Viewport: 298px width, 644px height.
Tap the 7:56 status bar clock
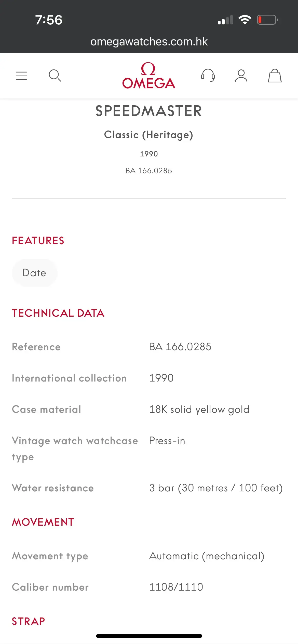coord(49,20)
